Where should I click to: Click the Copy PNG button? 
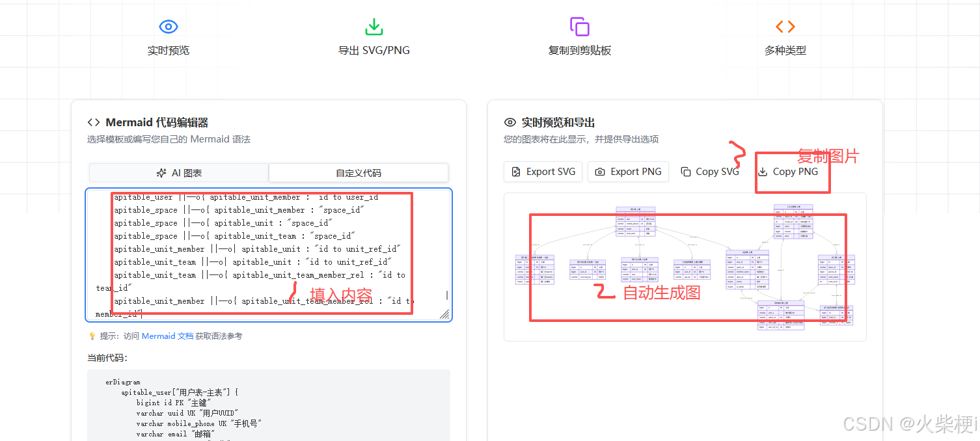click(x=792, y=171)
